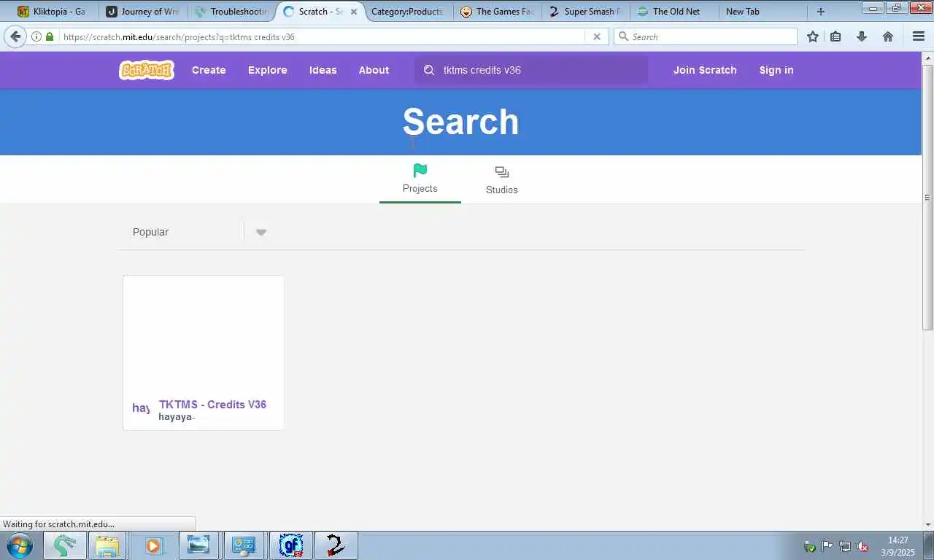Open Downloads arrow icon
The height and width of the screenshot is (560, 934).
point(862,36)
